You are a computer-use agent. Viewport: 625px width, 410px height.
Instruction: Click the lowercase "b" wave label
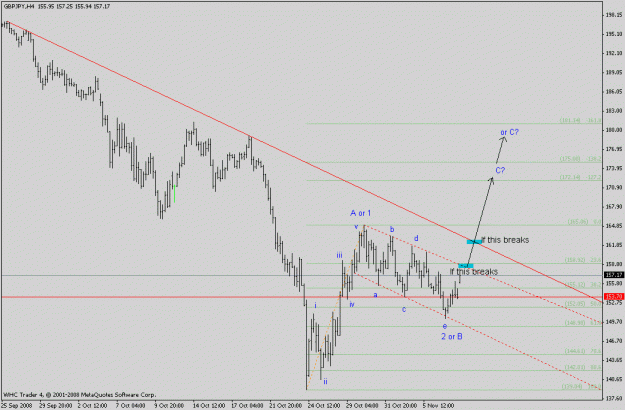tap(392, 230)
